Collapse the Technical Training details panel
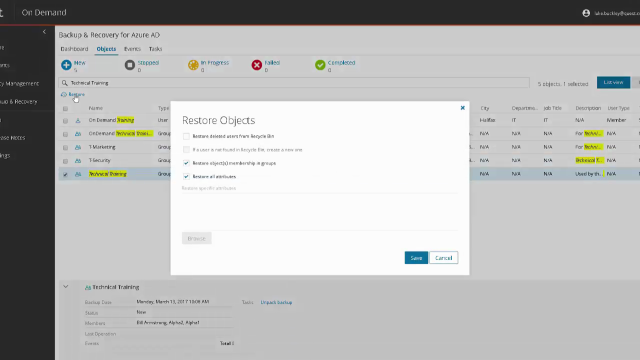The height and width of the screenshot is (360, 640). (x=66, y=287)
